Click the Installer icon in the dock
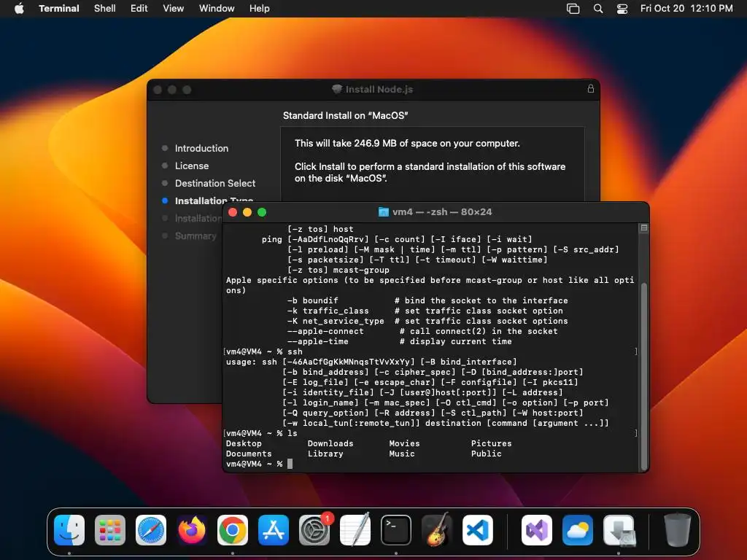 tap(619, 530)
